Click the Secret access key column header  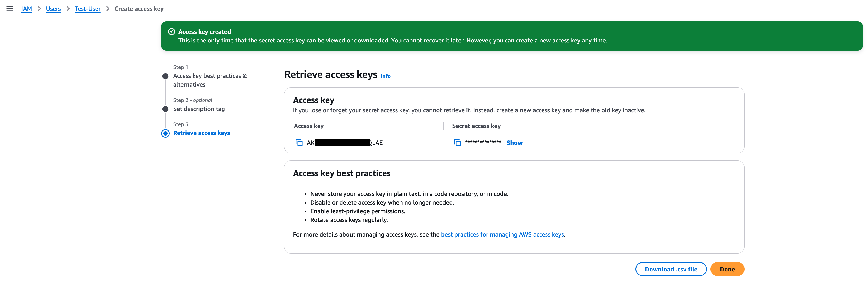tap(476, 126)
